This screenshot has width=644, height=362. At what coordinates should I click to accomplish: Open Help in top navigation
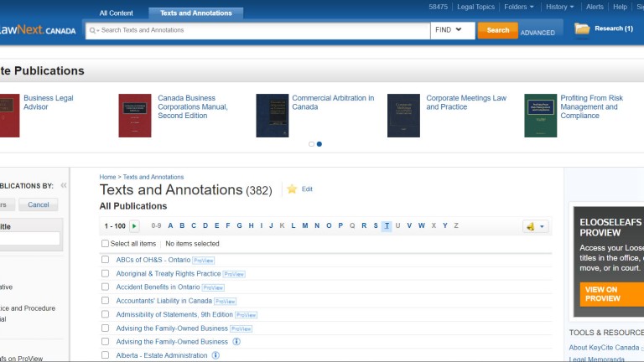[x=620, y=7]
